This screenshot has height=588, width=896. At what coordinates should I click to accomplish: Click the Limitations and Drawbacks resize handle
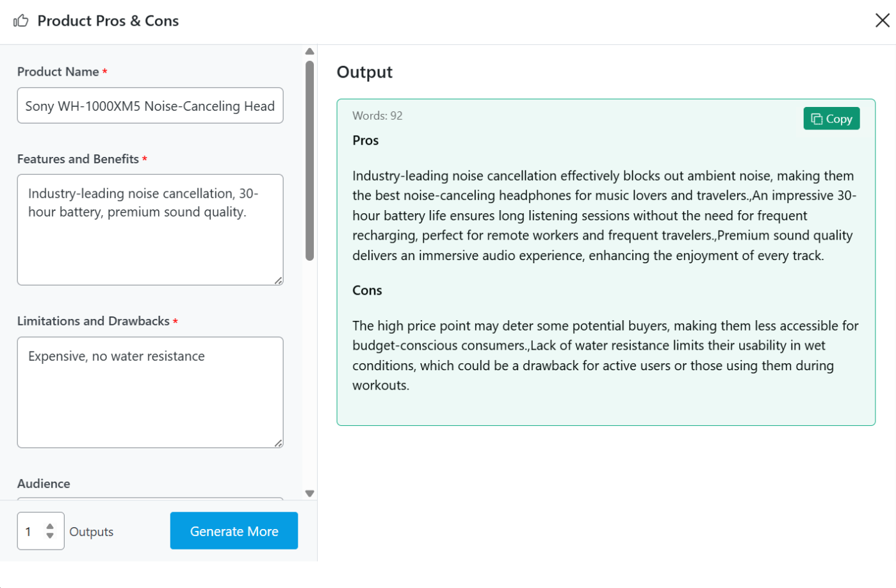click(x=279, y=443)
